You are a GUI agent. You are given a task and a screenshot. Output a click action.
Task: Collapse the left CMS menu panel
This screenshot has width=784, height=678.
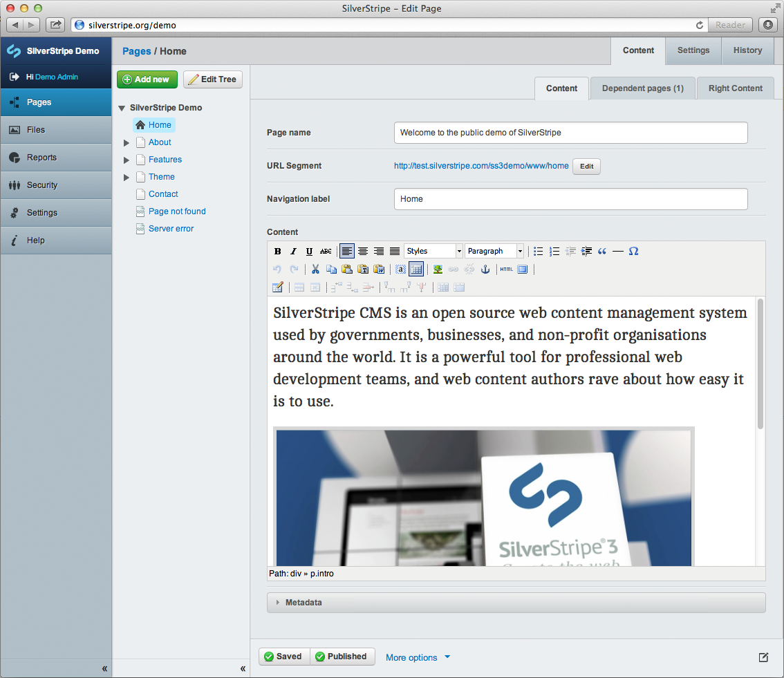pyautogui.click(x=104, y=668)
